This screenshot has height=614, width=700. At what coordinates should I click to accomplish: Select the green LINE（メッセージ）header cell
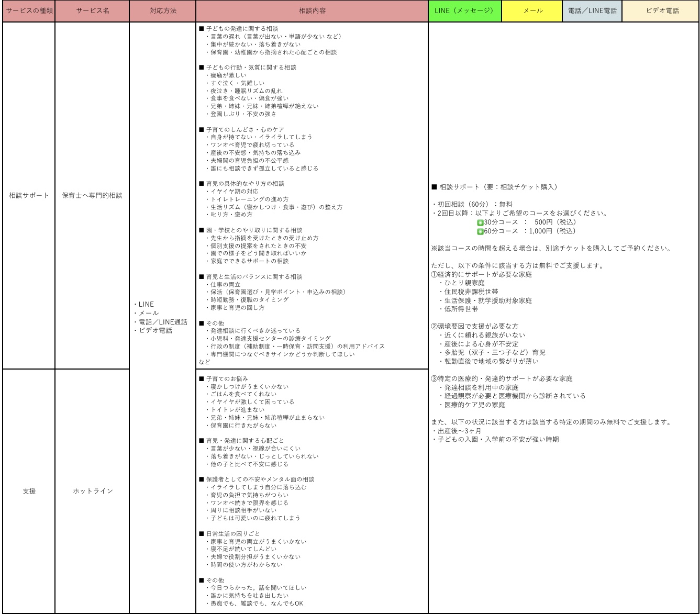(464, 11)
